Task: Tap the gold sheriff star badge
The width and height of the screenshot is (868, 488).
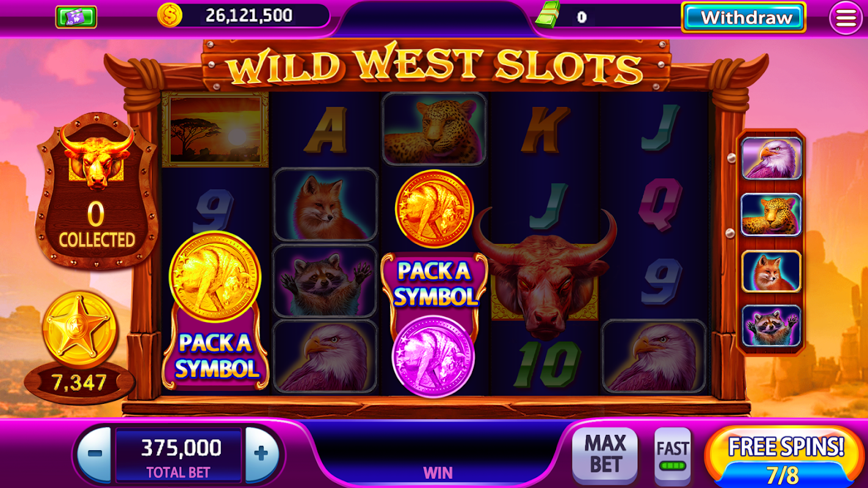Action: pos(79,330)
